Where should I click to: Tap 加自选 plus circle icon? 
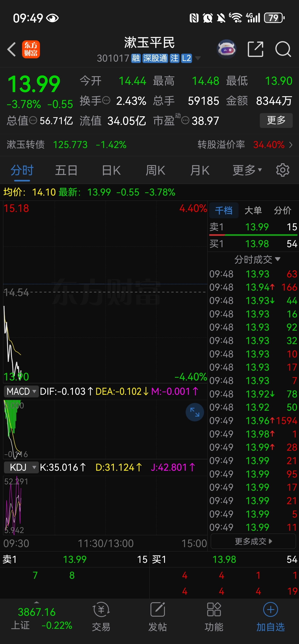(x=271, y=617)
